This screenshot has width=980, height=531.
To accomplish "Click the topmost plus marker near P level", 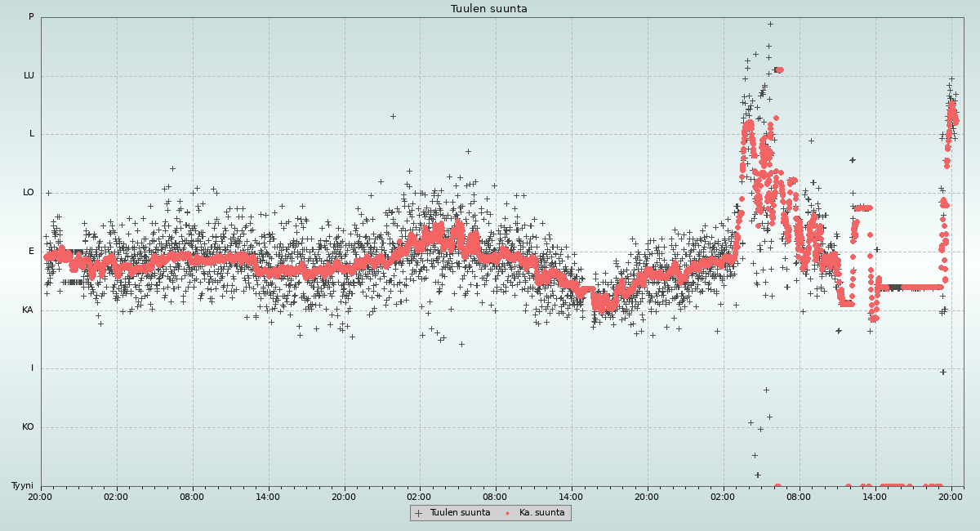I will click(769, 25).
